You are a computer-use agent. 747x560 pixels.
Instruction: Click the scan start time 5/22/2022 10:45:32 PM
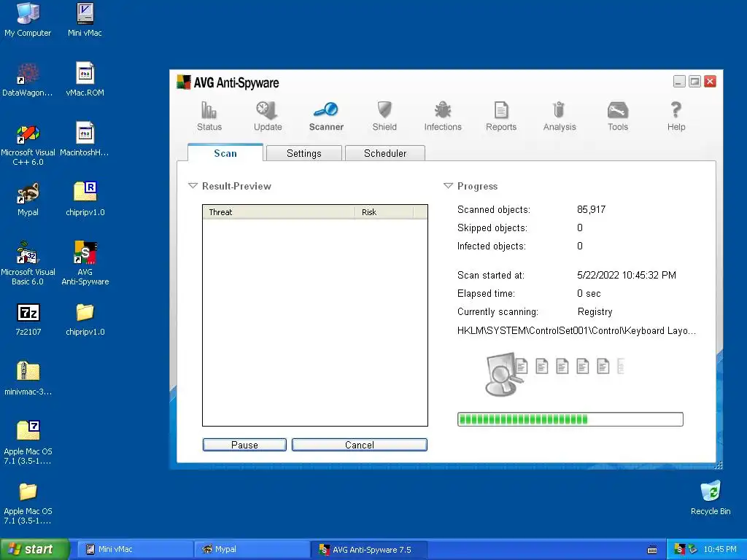627,275
